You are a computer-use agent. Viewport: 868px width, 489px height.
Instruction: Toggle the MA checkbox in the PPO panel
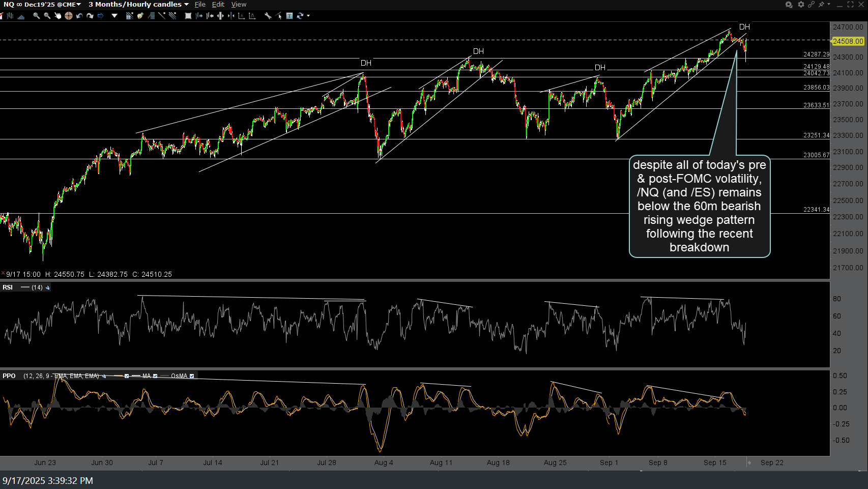(155, 376)
